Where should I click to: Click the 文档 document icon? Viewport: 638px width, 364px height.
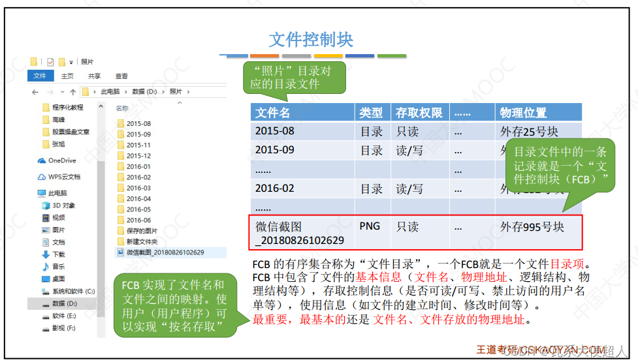(46, 242)
